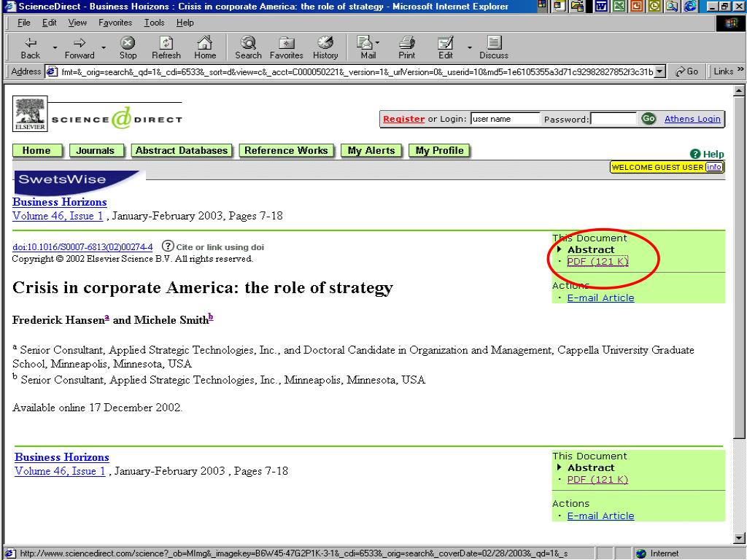This screenshot has height=560, width=747.
Task: Switch to the Journals tab
Action: click(x=96, y=150)
